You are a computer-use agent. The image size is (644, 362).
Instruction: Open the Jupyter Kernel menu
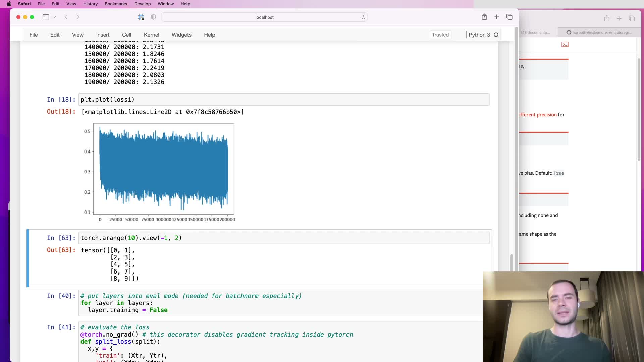pyautogui.click(x=151, y=35)
